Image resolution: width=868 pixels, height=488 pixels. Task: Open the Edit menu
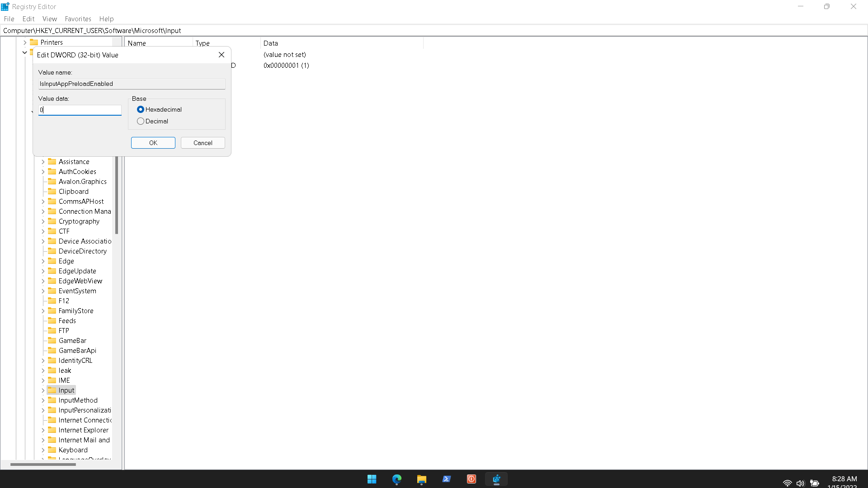coord(28,19)
